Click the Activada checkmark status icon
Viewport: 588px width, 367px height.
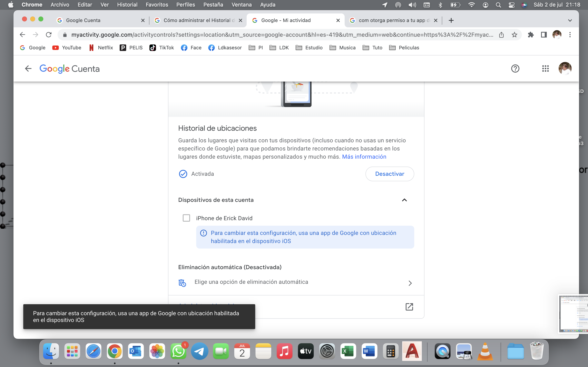coord(183,174)
